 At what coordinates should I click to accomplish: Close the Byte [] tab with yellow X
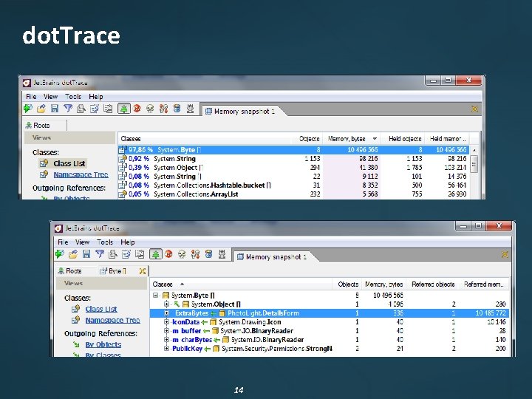143,270
